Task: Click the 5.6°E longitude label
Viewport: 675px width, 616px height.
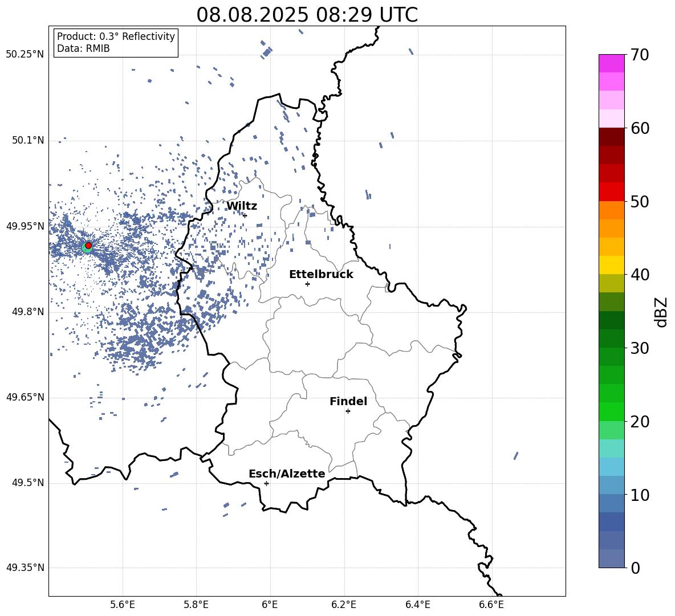Action: (123, 605)
